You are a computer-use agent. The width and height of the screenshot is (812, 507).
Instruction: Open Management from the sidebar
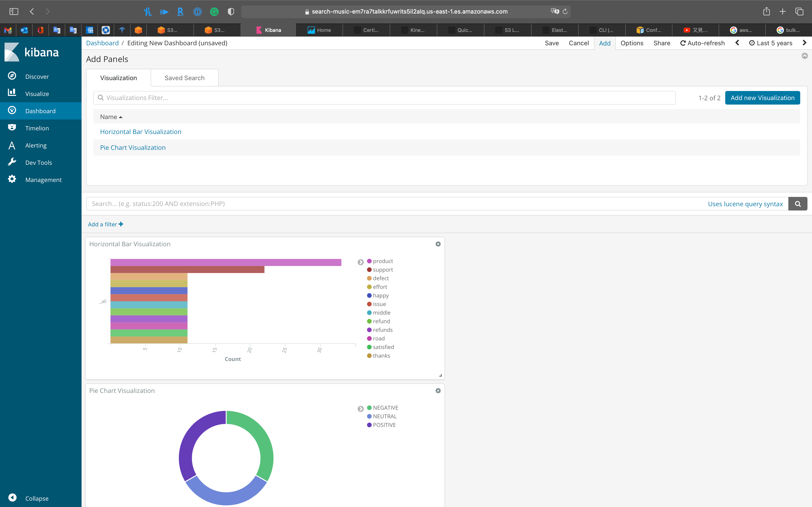point(43,179)
